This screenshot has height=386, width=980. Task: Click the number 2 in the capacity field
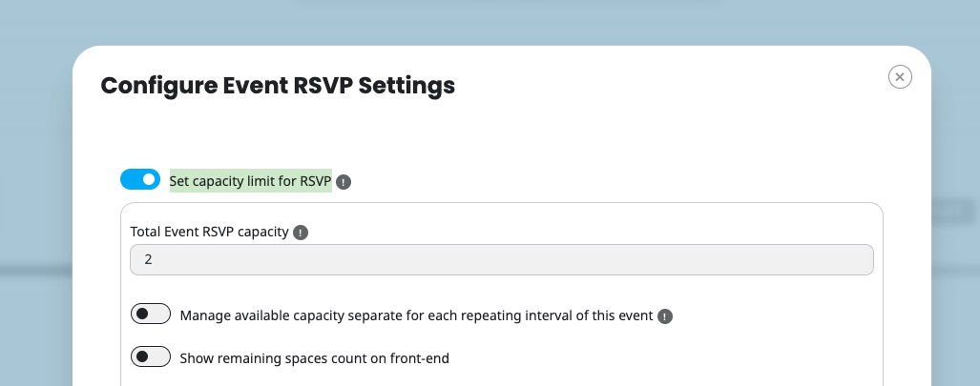[x=148, y=260]
